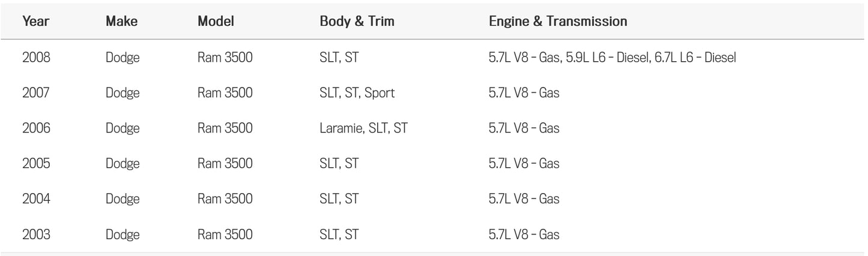Image resolution: width=868 pixels, height=256 pixels.
Task: Select the 2004 year cell
Action: [x=36, y=199]
